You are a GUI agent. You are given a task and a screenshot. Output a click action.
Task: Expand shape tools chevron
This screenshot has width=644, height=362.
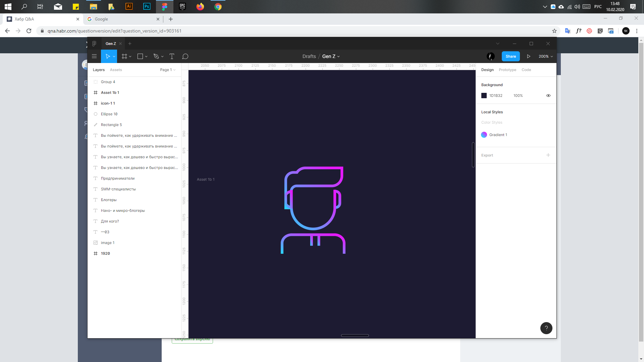(146, 57)
